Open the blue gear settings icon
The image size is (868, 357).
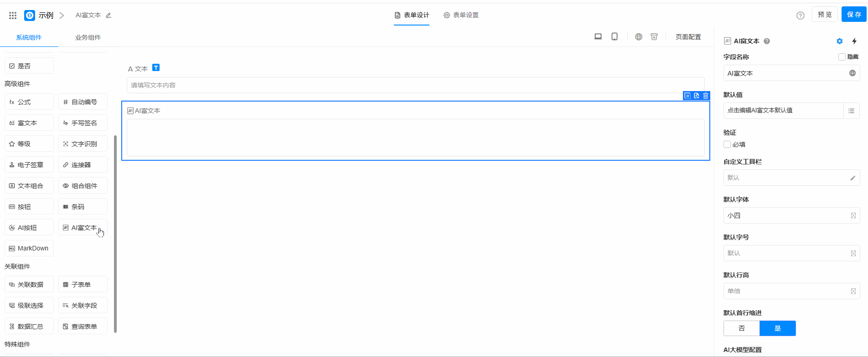point(840,41)
